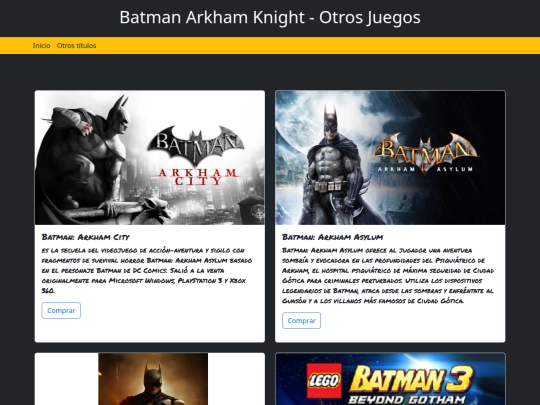
Task: Click the orange-toned Batman poster image
Action: click(x=153, y=379)
